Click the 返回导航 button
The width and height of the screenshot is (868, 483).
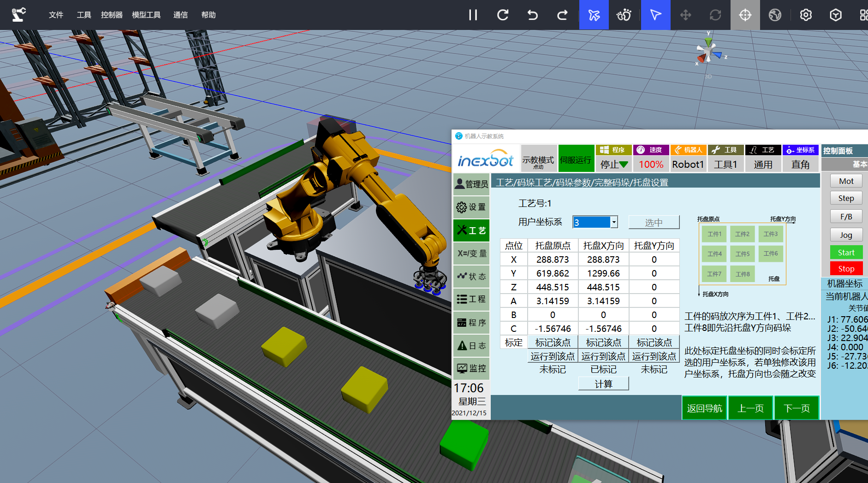[x=704, y=408]
